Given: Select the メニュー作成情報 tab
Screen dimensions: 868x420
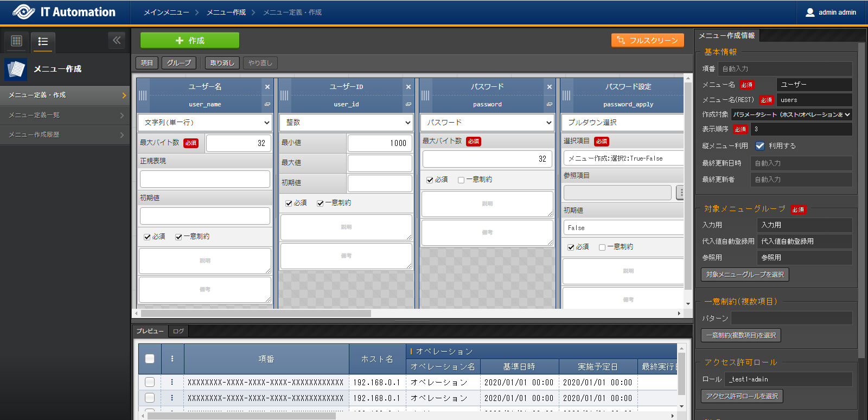Looking at the screenshot, I should point(727,35).
